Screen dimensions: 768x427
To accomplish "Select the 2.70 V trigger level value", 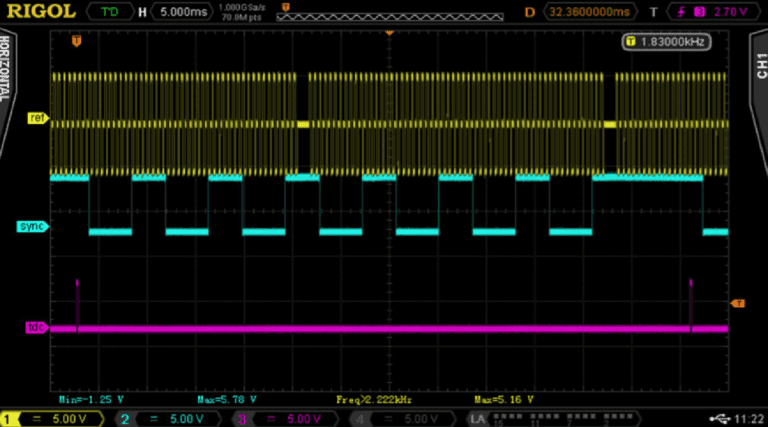I will (x=730, y=12).
